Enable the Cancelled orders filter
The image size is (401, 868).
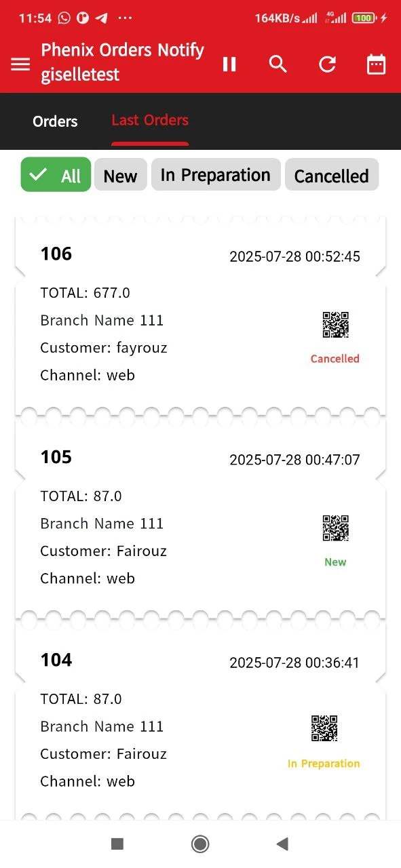(x=332, y=175)
